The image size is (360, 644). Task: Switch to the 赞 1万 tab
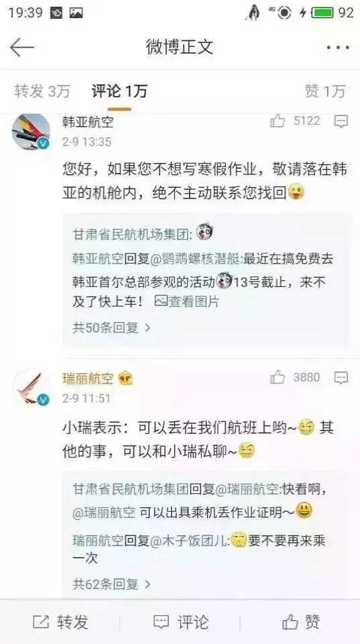coord(325,91)
